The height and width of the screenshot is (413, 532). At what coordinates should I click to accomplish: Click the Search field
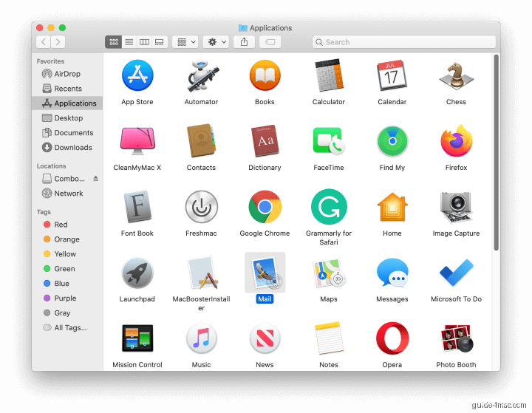(x=403, y=42)
